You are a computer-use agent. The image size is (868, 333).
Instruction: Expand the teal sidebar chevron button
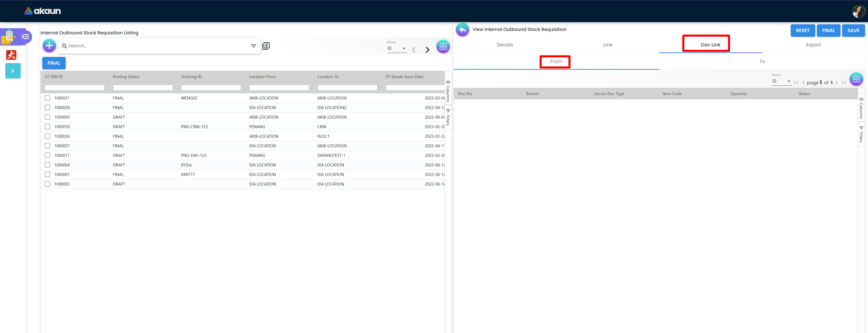pyautogui.click(x=13, y=71)
